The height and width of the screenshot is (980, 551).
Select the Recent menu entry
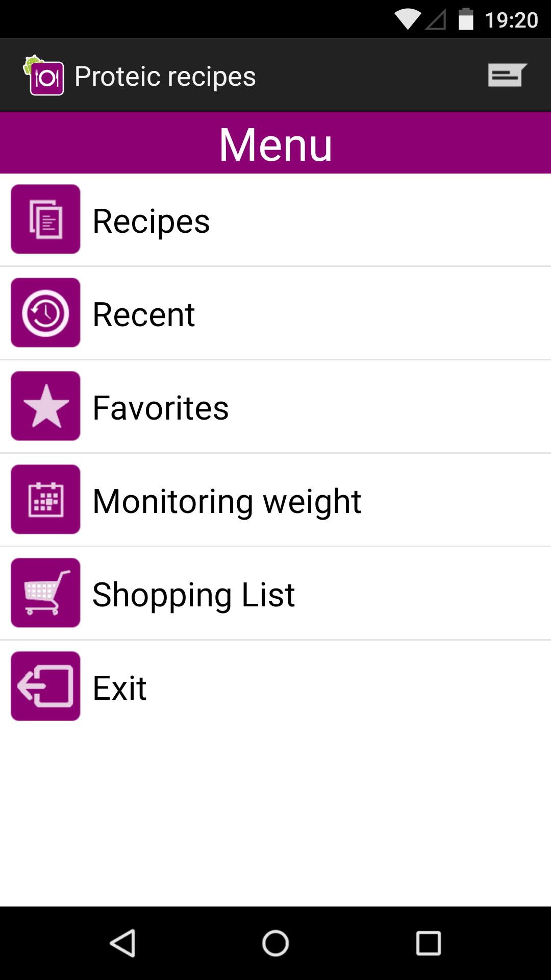pos(143,314)
